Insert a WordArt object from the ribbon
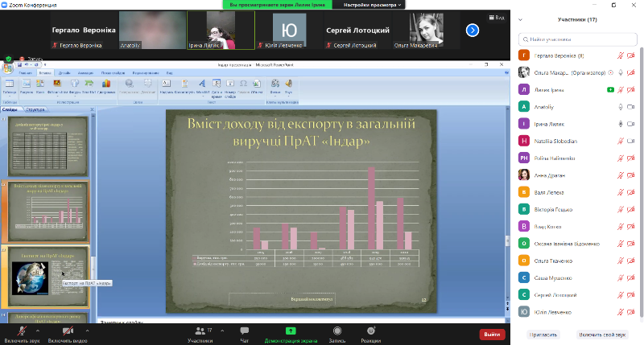 [202, 85]
